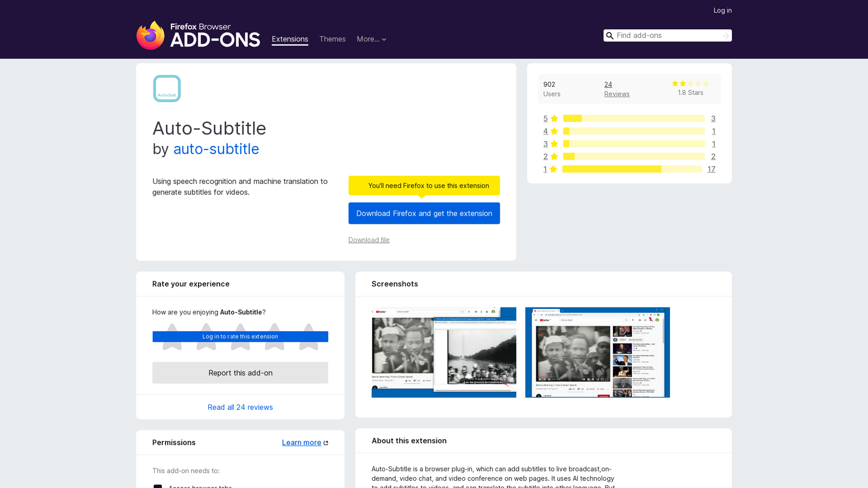This screenshot has height=488, width=868.
Task: Click the 1.8 Stars rating stars
Action: (691, 84)
